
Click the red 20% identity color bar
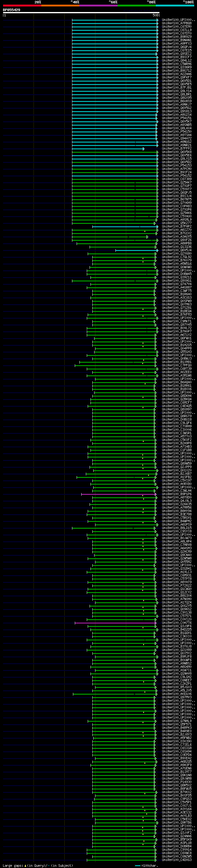click(22, 6)
